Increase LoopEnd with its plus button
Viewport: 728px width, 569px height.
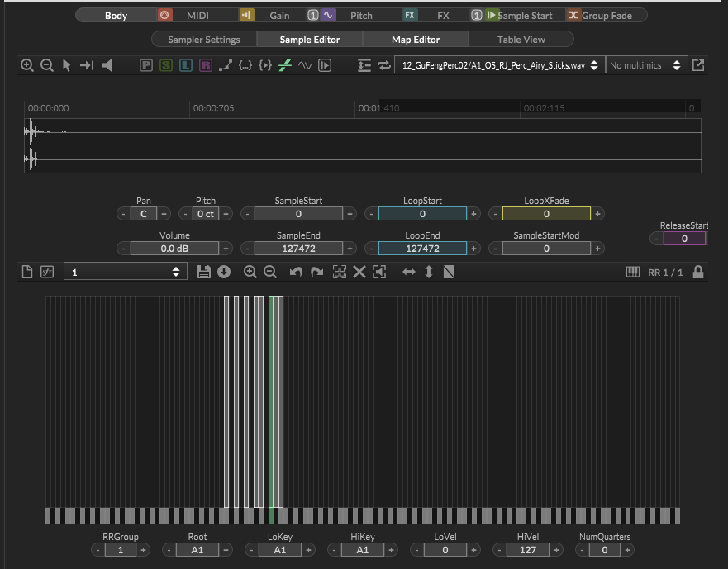pos(473,249)
